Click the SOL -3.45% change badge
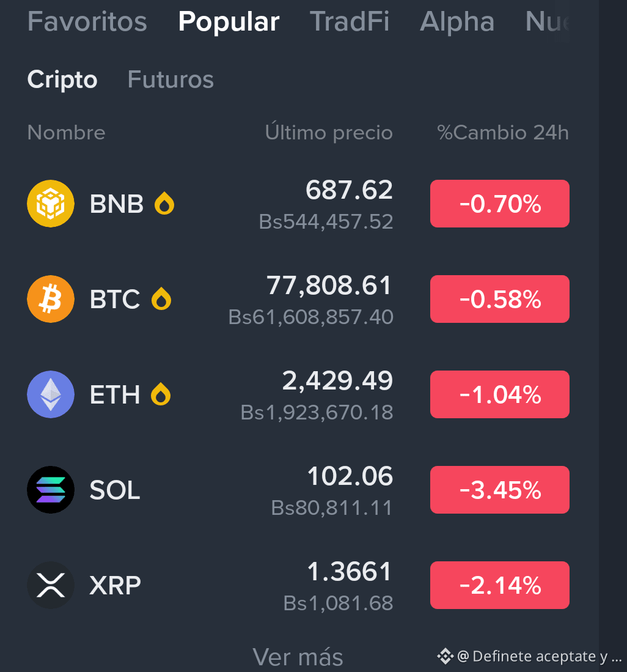This screenshot has height=672, width=627. point(500,490)
